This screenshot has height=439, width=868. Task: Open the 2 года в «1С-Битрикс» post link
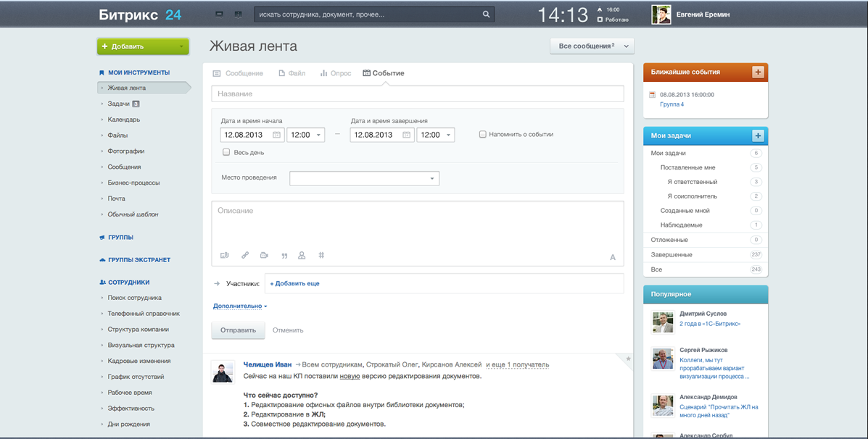(x=710, y=323)
